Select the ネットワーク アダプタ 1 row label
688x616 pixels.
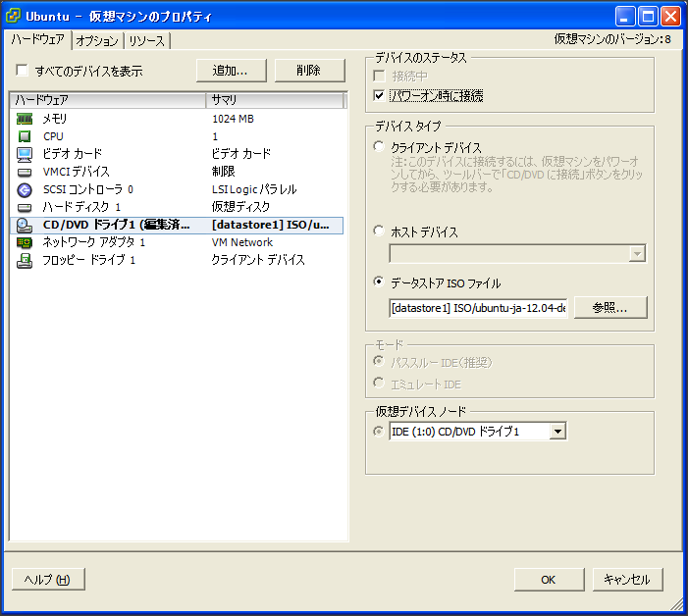(93, 242)
